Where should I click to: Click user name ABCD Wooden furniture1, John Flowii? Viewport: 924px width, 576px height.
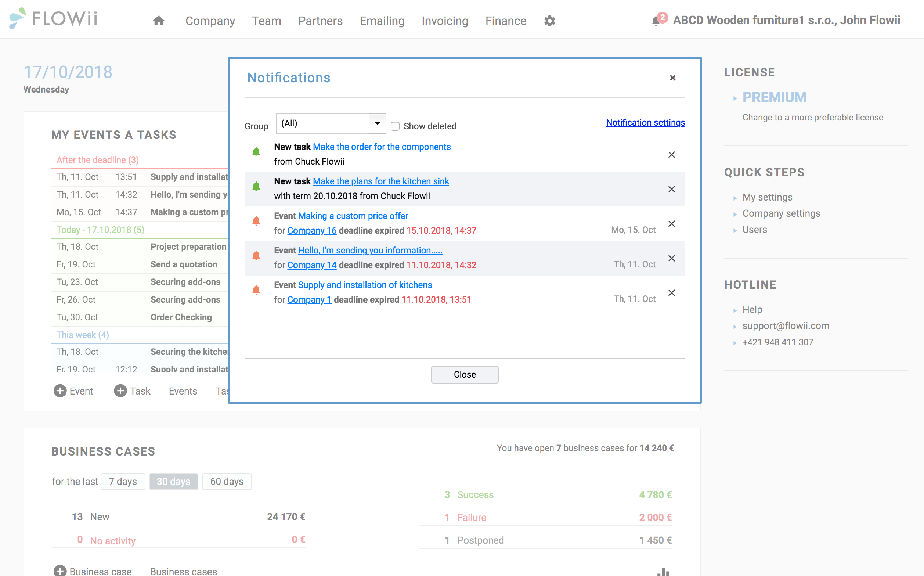[x=787, y=20]
